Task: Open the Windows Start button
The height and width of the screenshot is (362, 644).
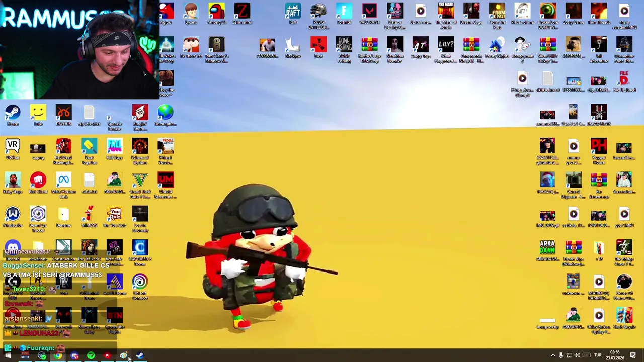Action: (x=8, y=356)
